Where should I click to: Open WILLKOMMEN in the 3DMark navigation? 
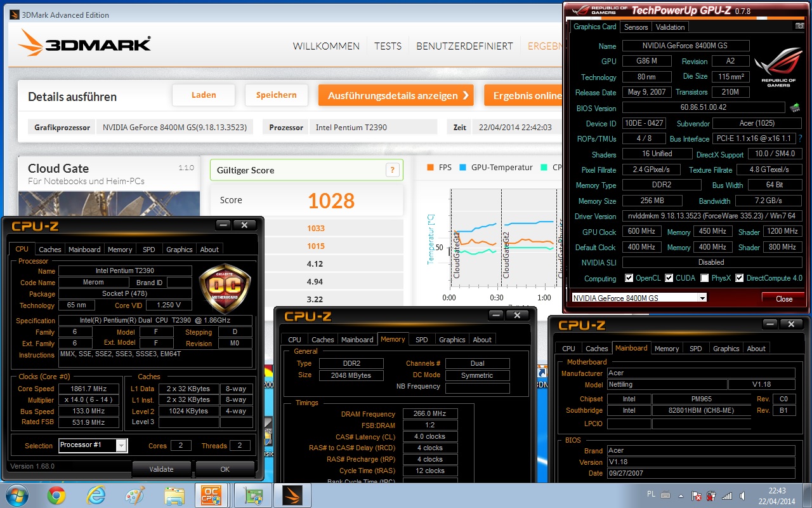[326, 46]
